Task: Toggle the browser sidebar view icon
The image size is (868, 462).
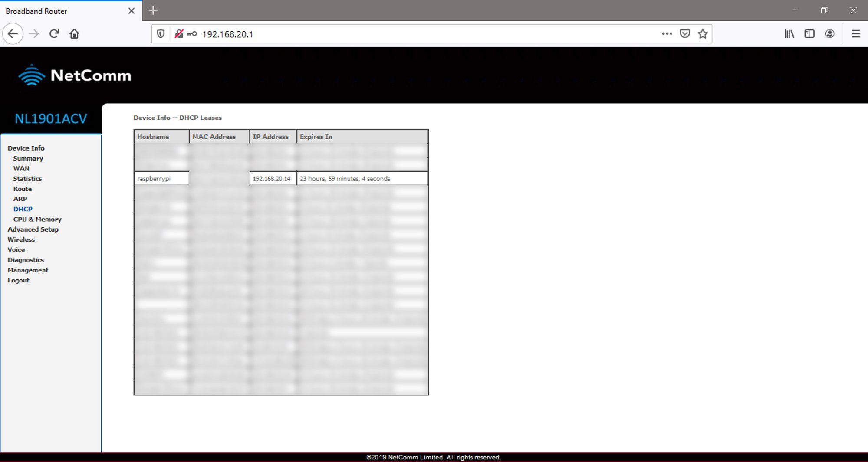Action: (x=809, y=34)
